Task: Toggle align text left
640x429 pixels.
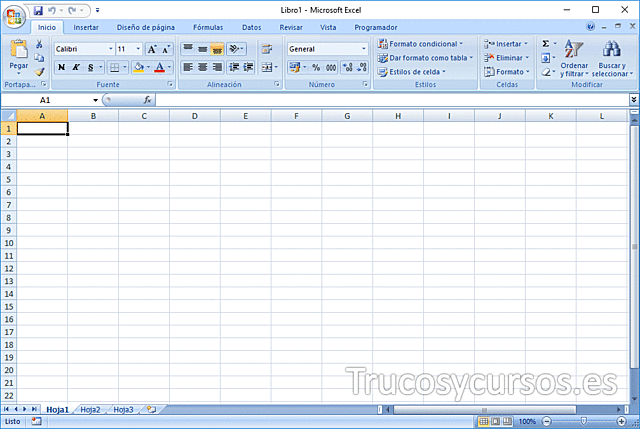Action: (x=188, y=67)
